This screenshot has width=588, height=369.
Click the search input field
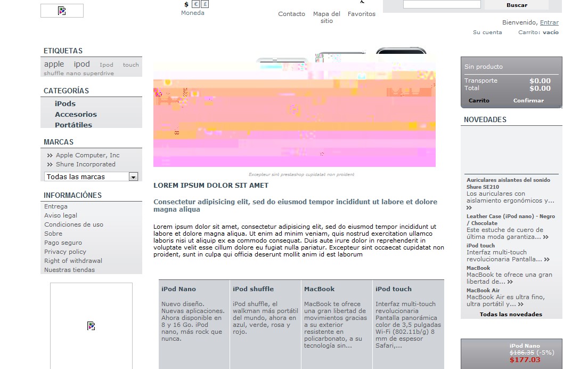442,4
